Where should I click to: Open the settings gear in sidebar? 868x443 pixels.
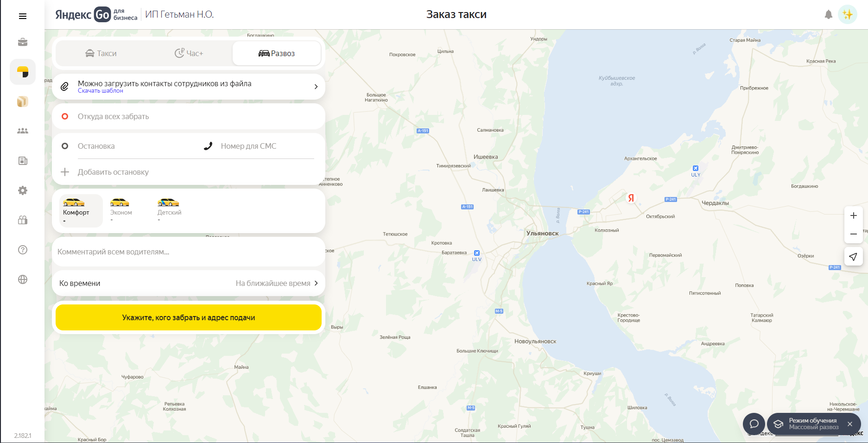click(22, 190)
